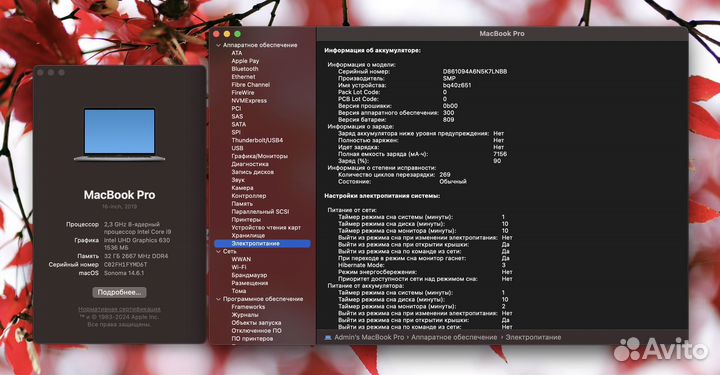Image resolution: width=720 pixels, height=375 pixels.
Task: Select Контроллер in the sidebar
Action: pyautogui.click(x=248, y=196)
